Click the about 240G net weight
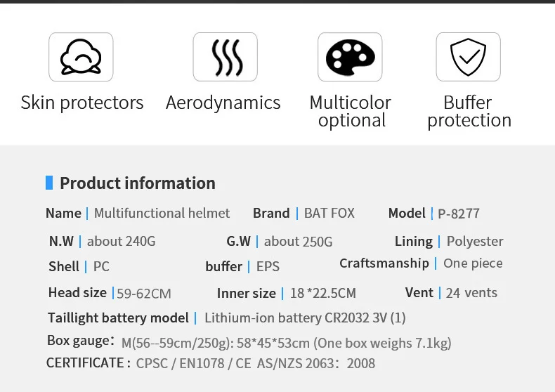The image size is (555, 392). (x=121, y=241)
